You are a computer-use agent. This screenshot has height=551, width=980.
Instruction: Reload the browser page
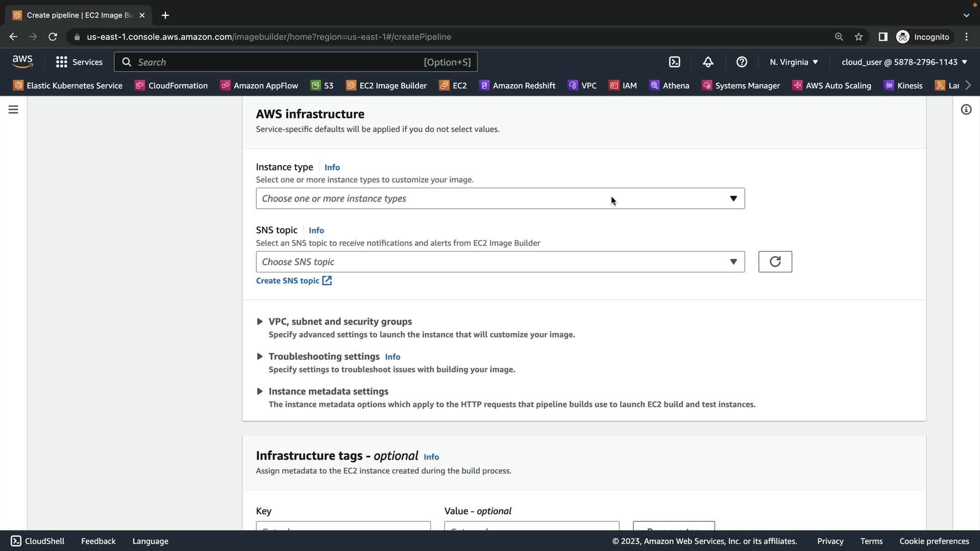point(53,37)
